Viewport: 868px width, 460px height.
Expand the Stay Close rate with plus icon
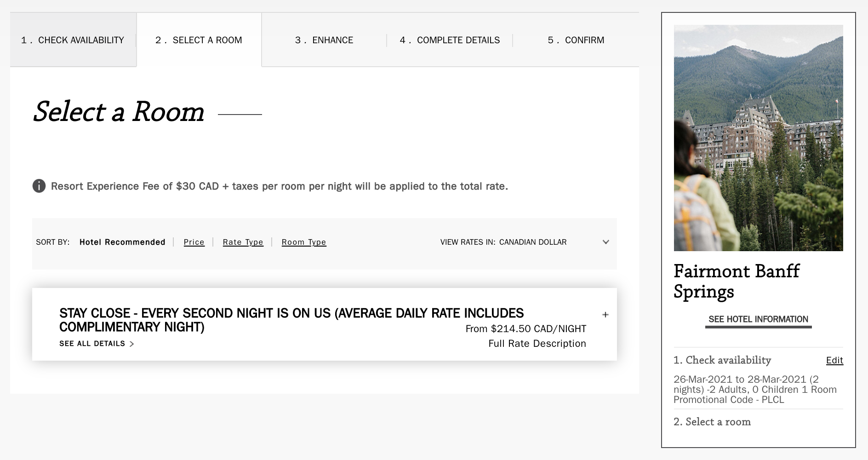coord(605,315)
